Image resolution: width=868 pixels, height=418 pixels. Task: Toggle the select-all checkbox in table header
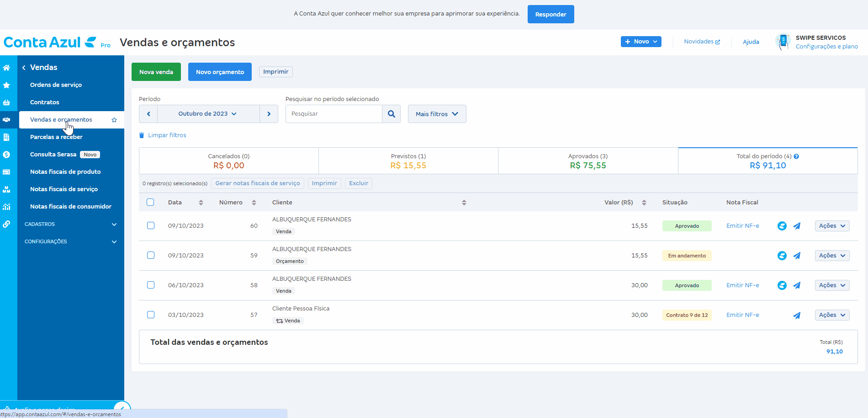tap(150, 202)
